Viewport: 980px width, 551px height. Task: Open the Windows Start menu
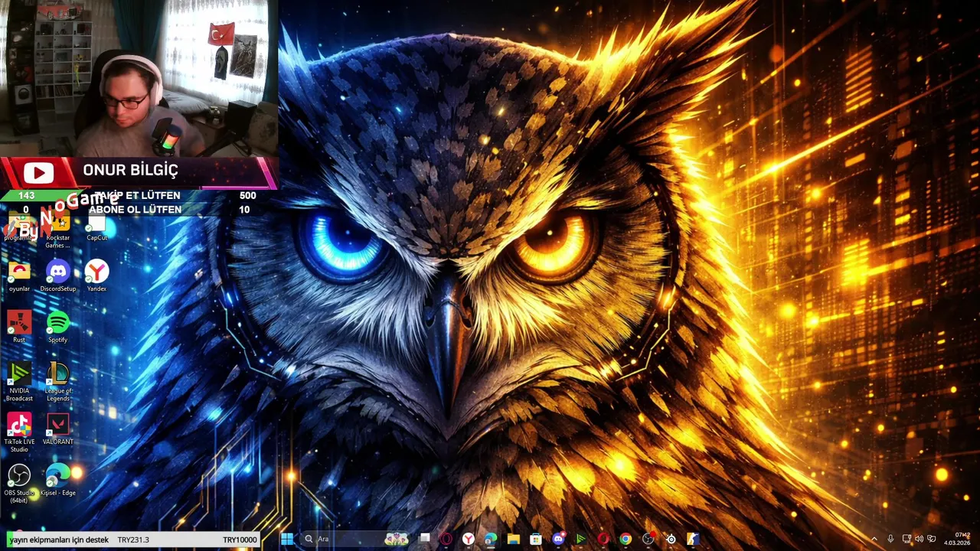click(286, 540)
